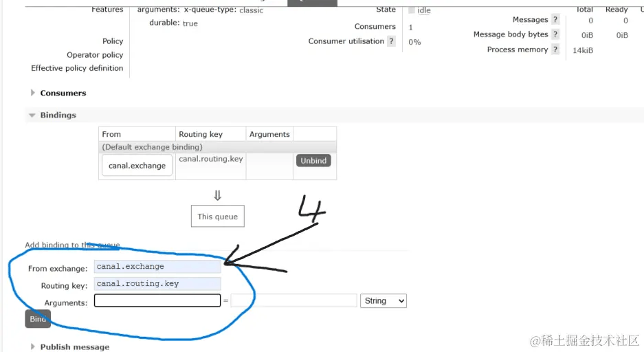Screen dimensions: 644x352
Task: Click the Bind button
Action: click(x=38, y=319)
